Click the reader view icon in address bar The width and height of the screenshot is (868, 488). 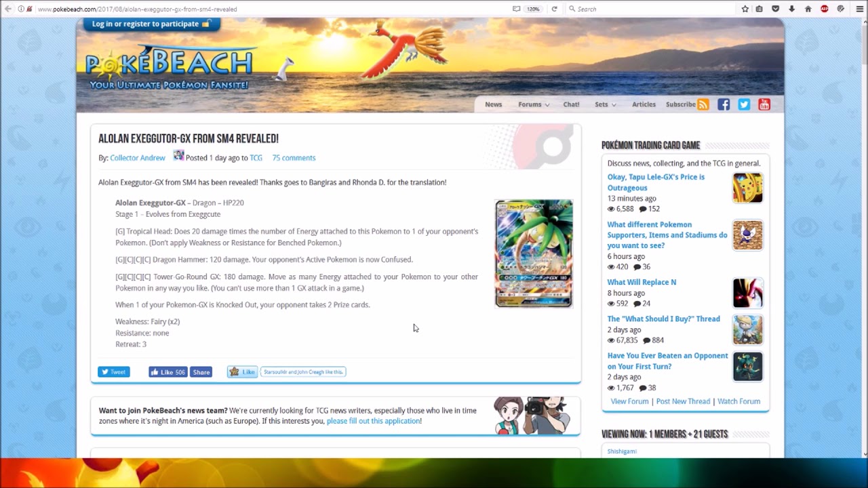pos(517,9)
